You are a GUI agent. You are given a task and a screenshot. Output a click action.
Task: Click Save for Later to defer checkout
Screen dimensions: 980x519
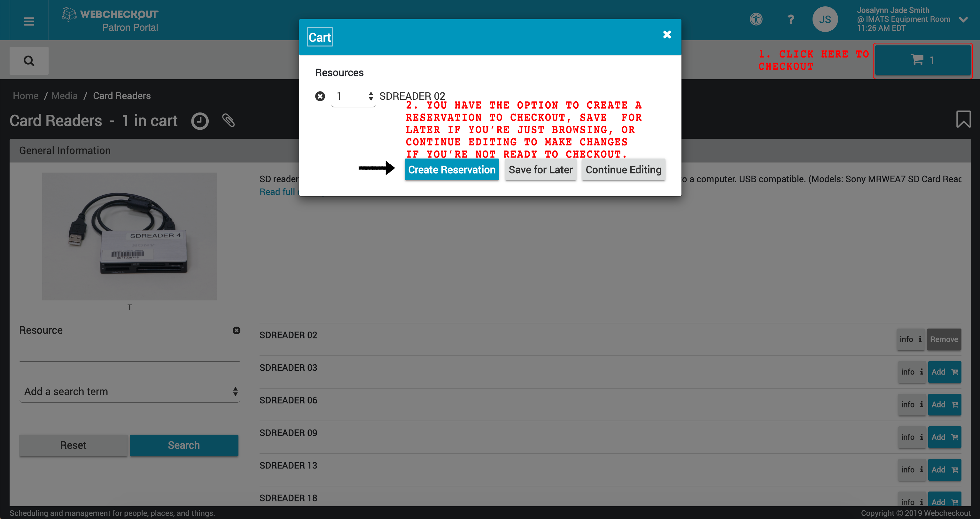coord(541,169)
